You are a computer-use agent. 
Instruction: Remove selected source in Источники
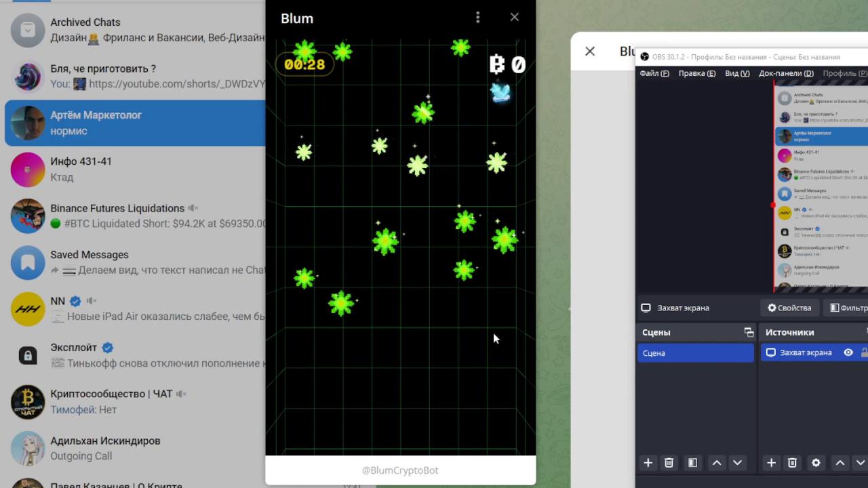792,463
